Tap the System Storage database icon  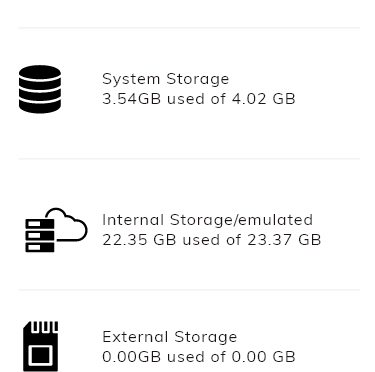point(40,89)
